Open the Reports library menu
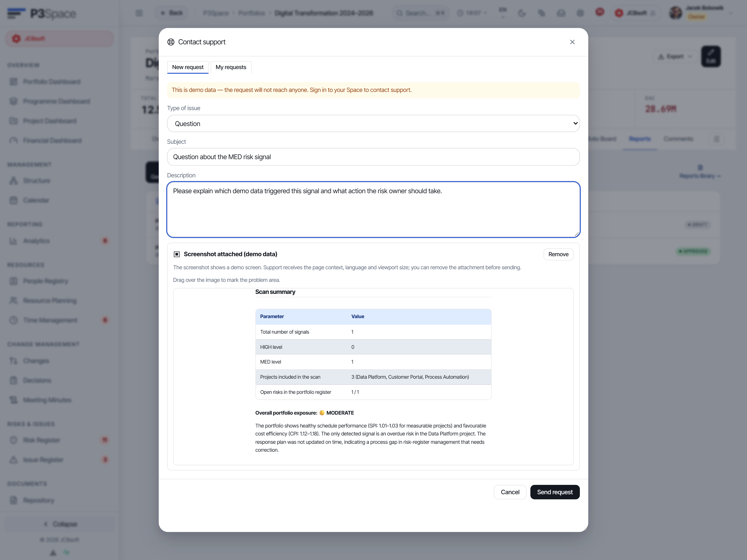The image size is (747, 560). (700, 172)
